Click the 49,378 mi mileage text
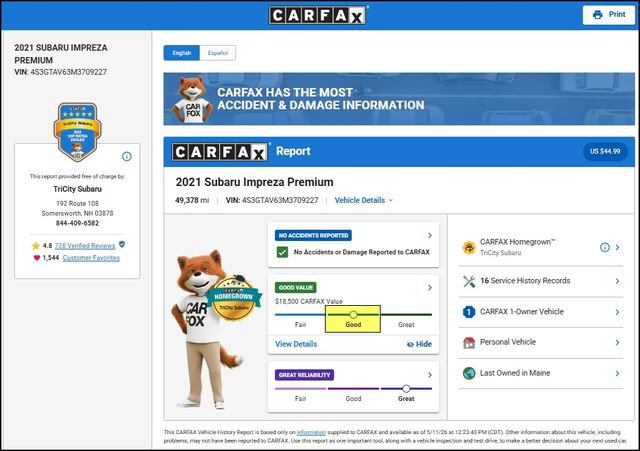 [x=192, y=200]
